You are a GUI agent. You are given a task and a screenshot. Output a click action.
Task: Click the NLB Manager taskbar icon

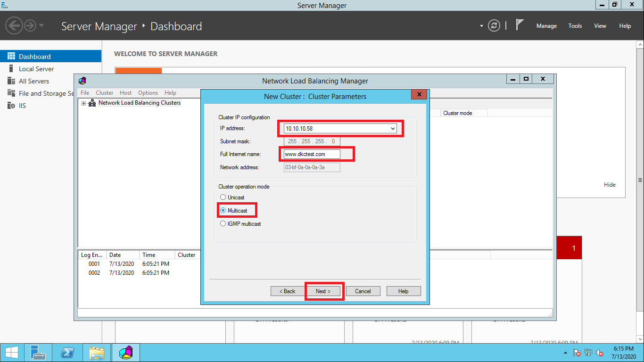[125, 353]
